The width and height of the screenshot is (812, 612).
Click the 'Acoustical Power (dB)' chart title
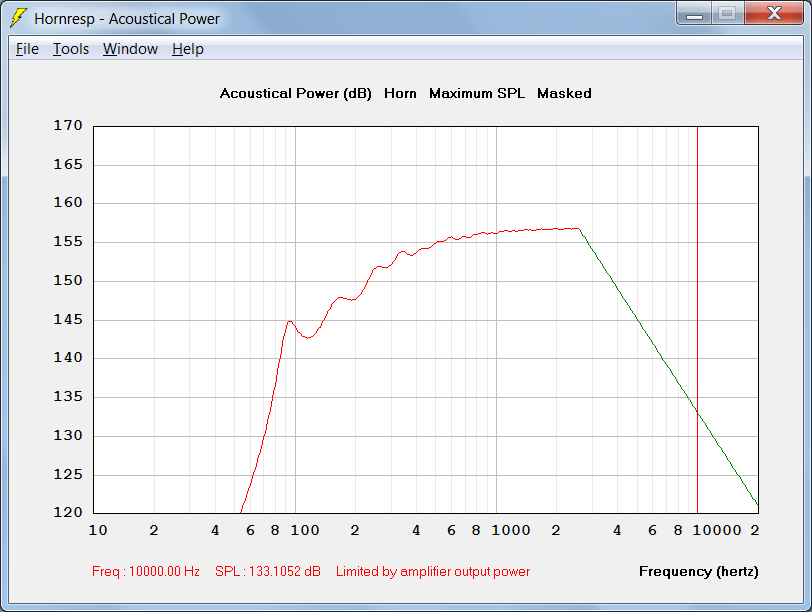[x=296, y=94]
